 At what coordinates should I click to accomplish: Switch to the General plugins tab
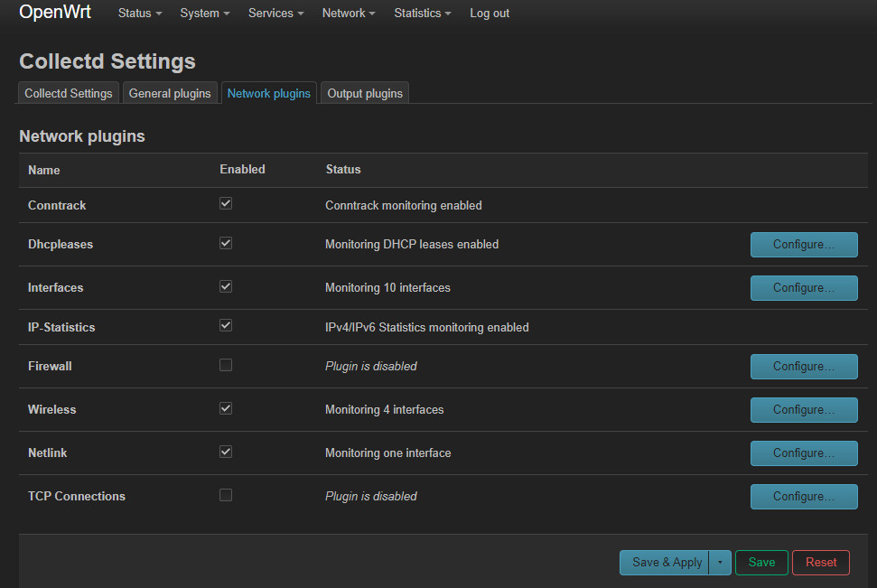(170, 93)
